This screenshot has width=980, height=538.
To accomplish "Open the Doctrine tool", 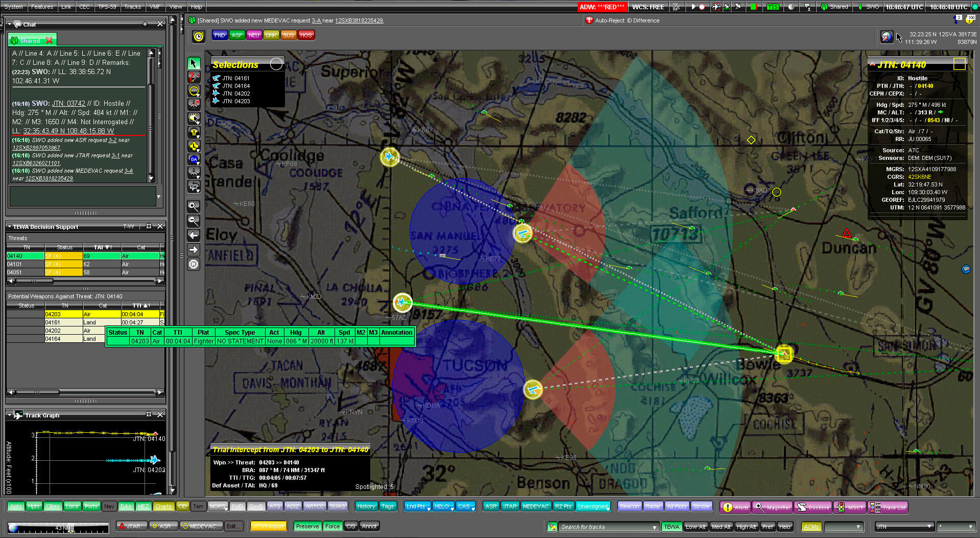I will (812, 507).
